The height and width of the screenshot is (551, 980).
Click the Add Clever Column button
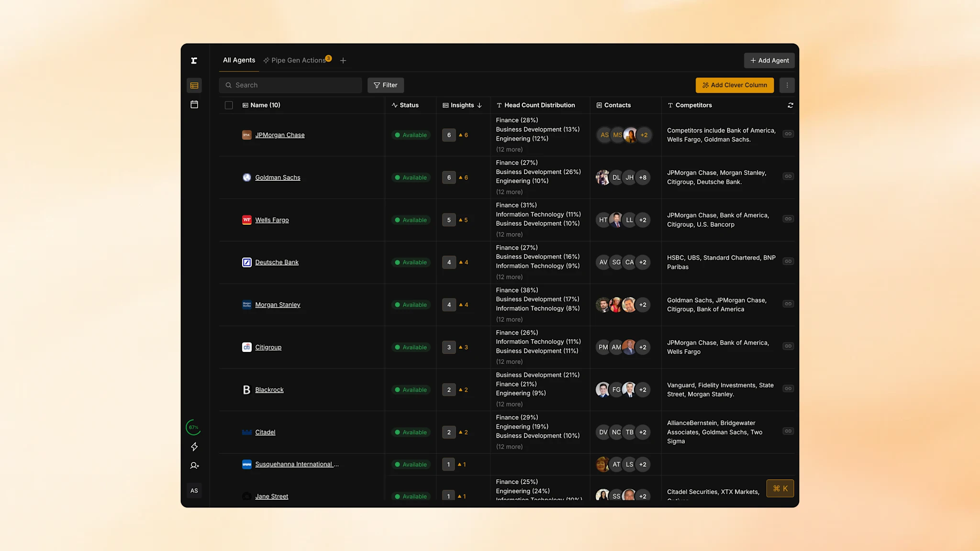(734, 85)
